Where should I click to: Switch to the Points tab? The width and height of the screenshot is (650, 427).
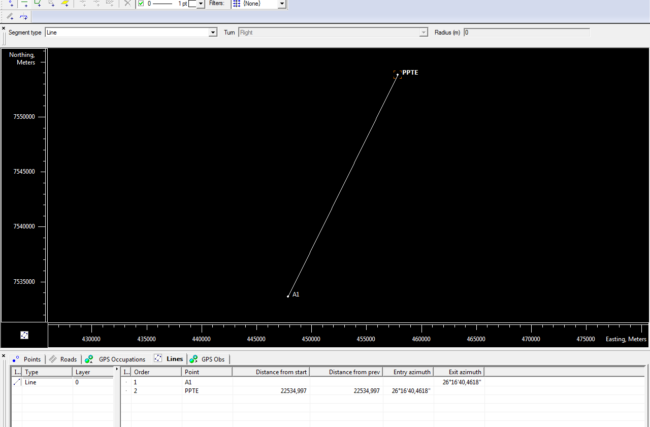[x=27, y=359]
